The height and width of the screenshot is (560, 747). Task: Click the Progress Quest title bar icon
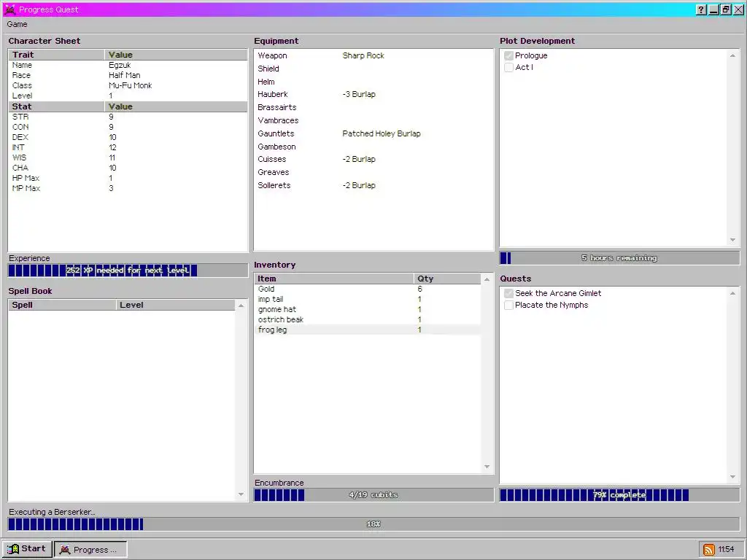(9, 9)
